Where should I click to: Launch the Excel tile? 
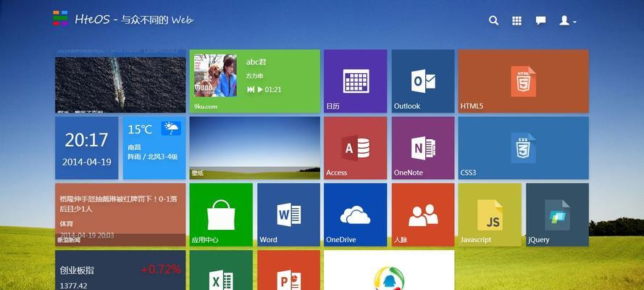(221, 270)
